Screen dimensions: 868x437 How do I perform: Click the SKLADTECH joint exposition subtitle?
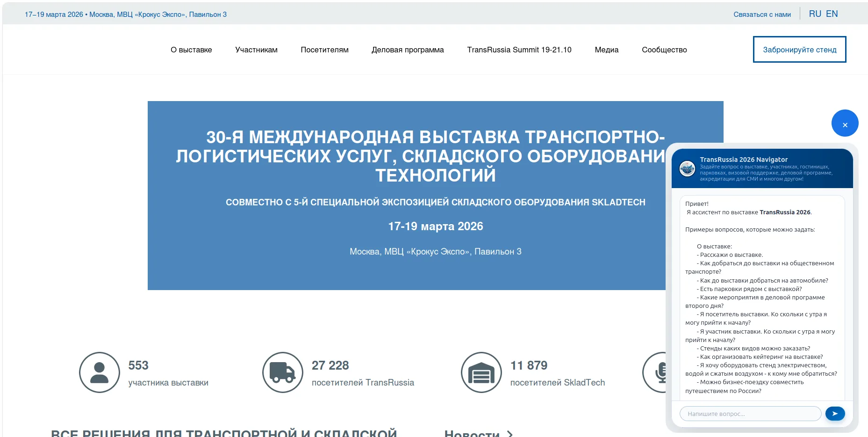(436, 202)
